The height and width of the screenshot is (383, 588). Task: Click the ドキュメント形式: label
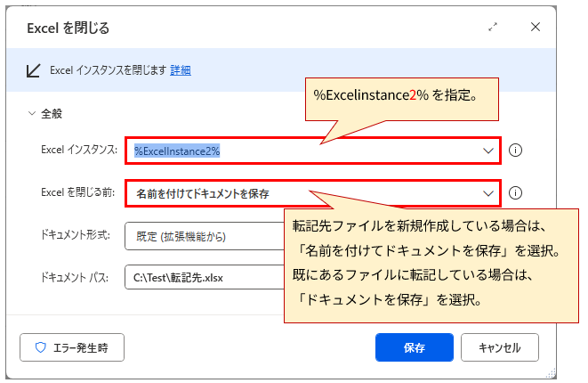[x=76, y=235]
